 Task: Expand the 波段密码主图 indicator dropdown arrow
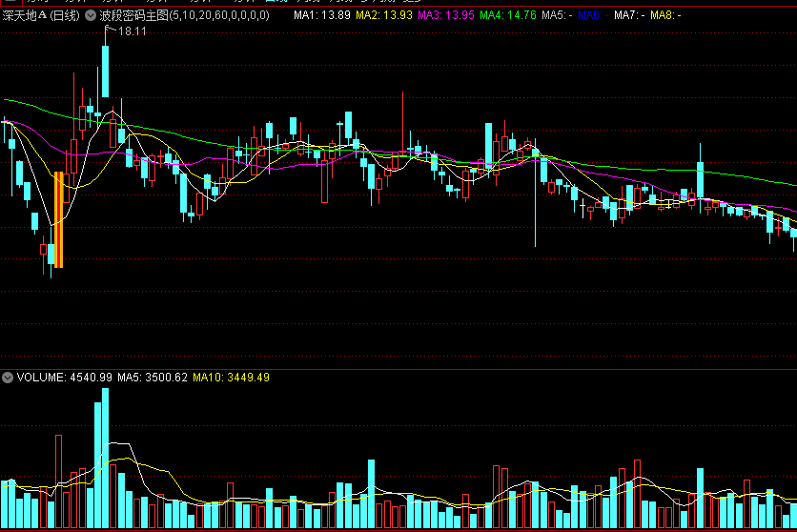[x=91, y=16]
